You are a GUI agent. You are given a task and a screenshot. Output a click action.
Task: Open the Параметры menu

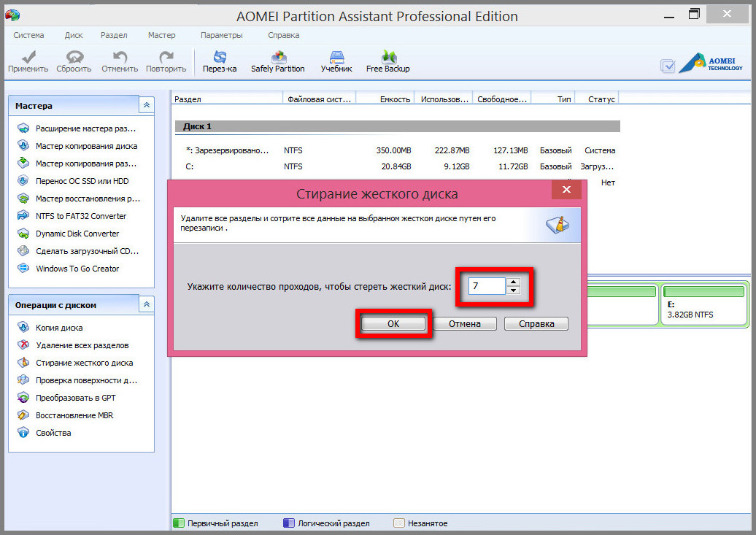(221, 35)
